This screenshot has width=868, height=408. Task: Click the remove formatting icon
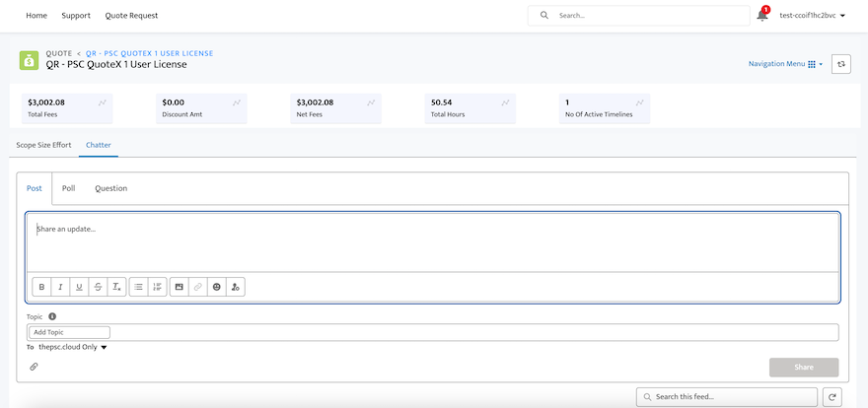(x=116, y=287)
